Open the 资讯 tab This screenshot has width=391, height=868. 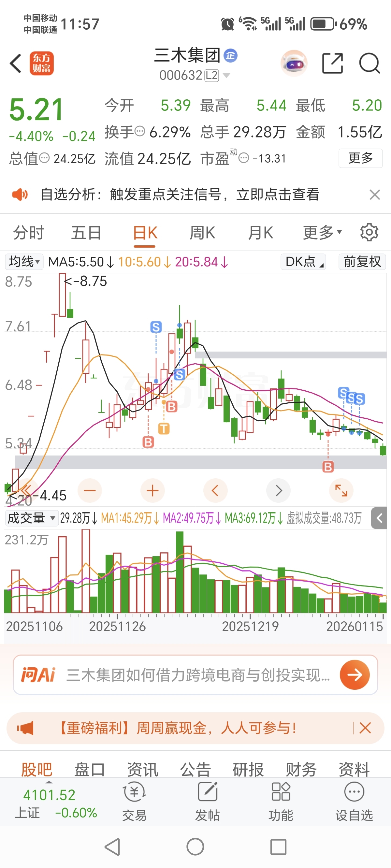click(x=143, y=770)
